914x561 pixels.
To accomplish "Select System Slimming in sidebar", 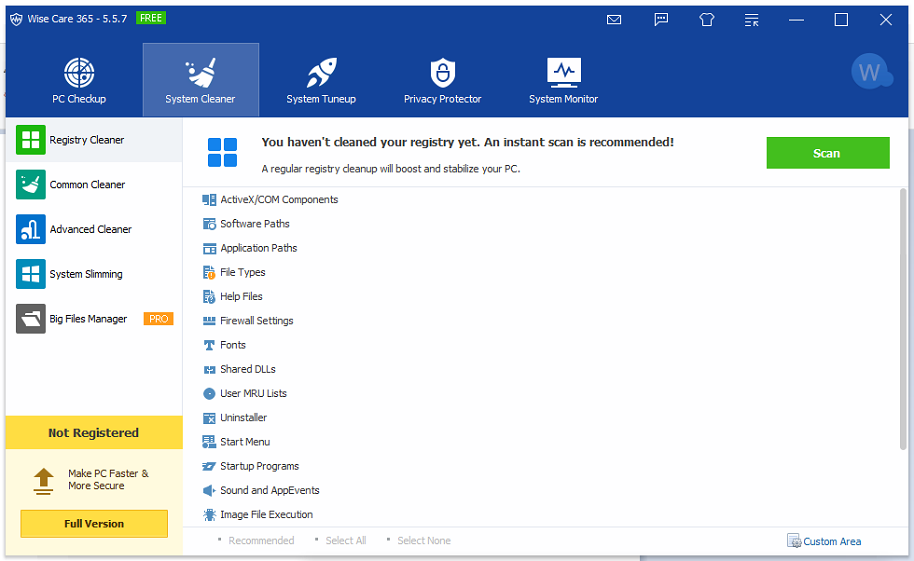I will coord(94,274).
